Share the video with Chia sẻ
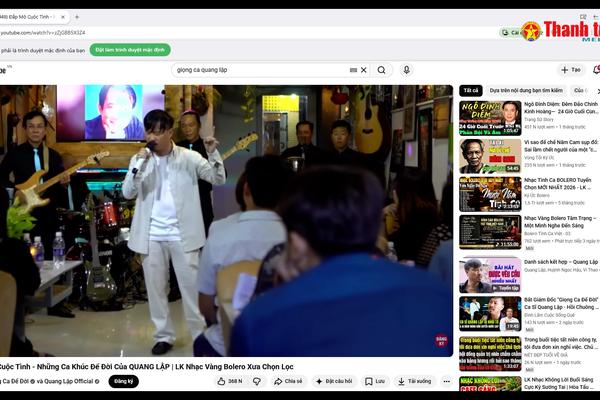600x400 pixels. click(288, 381)
